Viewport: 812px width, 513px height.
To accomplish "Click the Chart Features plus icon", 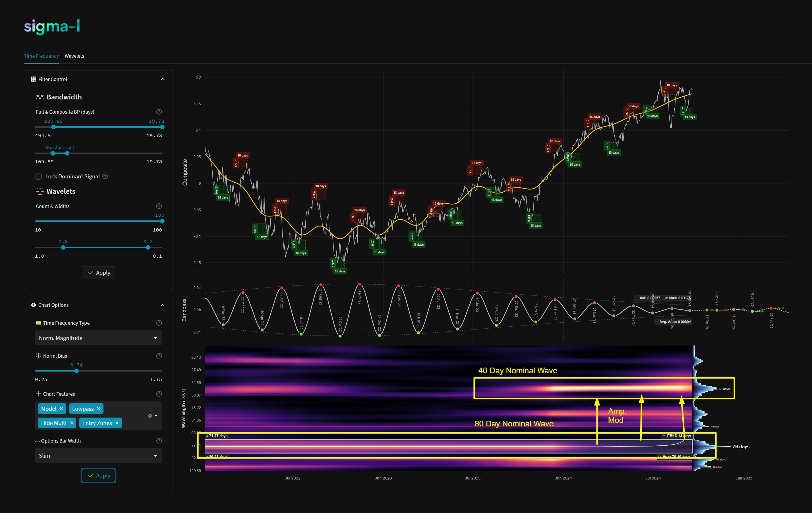I will click(38, 394).
